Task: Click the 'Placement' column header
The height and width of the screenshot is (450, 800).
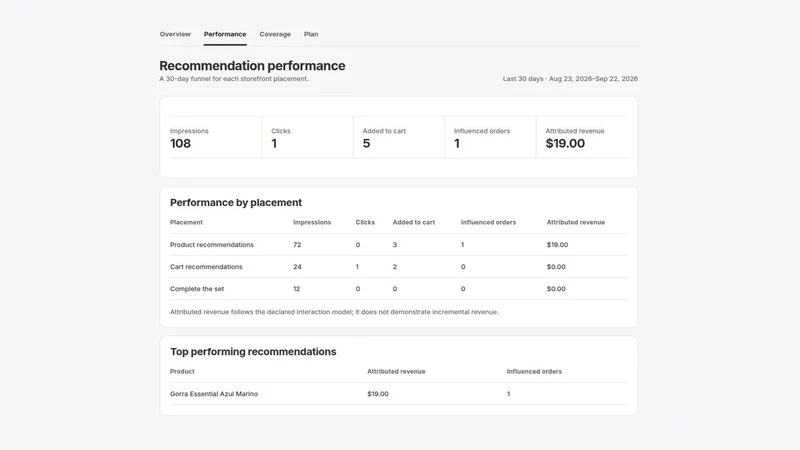Action: (x=186, y=222)
